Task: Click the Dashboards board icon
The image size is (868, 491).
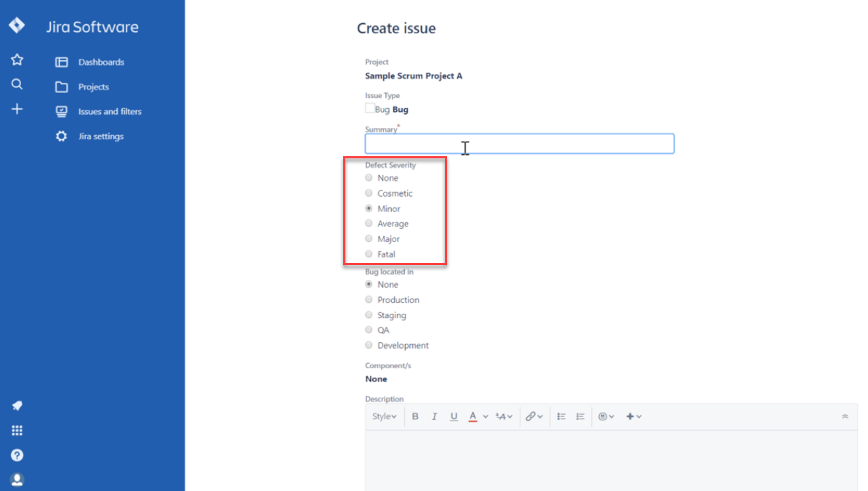Action: coord(62,62)
